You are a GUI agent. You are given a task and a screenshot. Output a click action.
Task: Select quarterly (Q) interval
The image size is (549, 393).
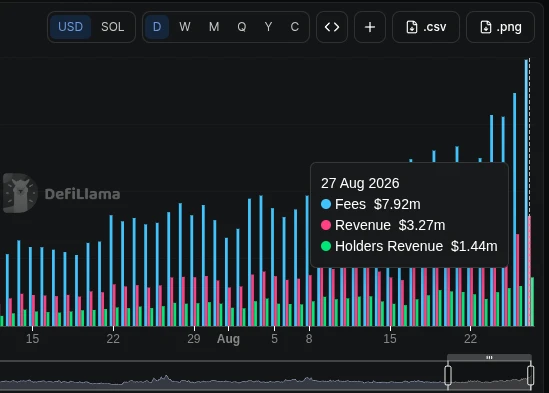pos(242,27)
